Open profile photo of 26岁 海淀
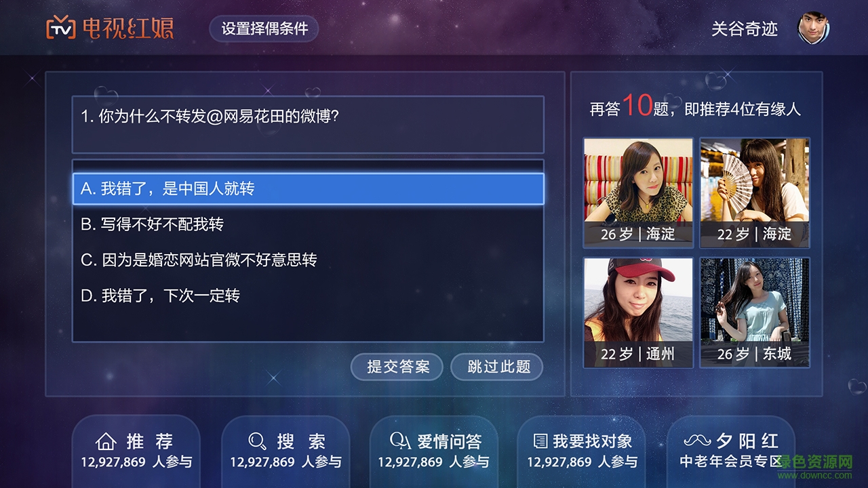Screen dimensions: 868x488 click(638, 192)
